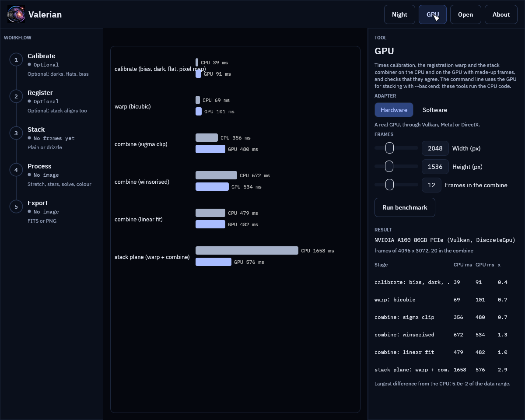
Task: Show the About page
Action: point(501,14)
